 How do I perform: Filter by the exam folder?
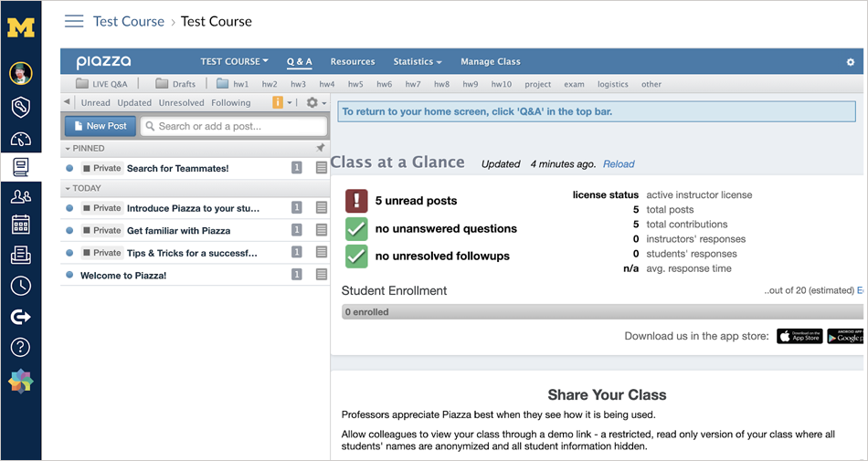(574, 84)
